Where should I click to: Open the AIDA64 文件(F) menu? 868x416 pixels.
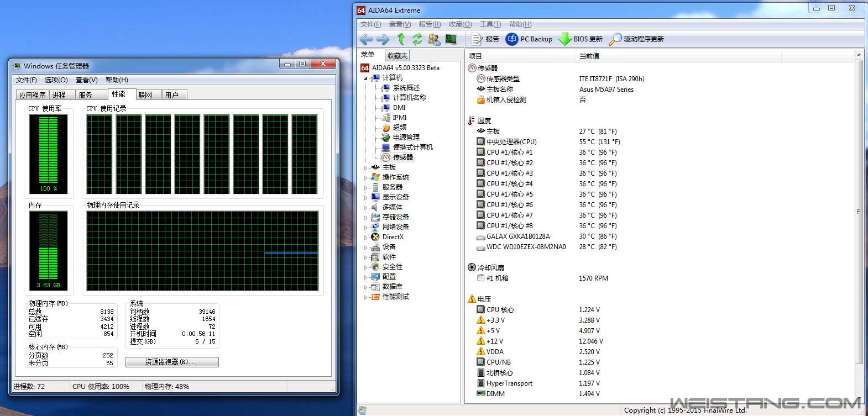point(370,24)
